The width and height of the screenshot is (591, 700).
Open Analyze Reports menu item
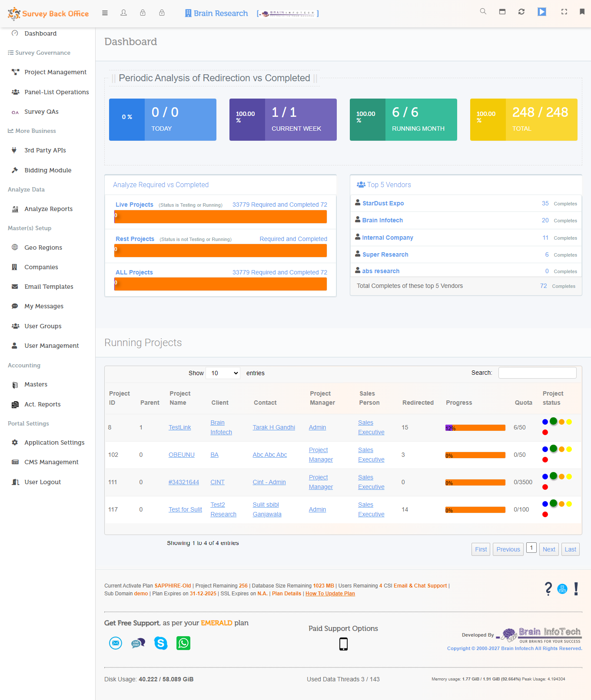click(x=48, y=209)
